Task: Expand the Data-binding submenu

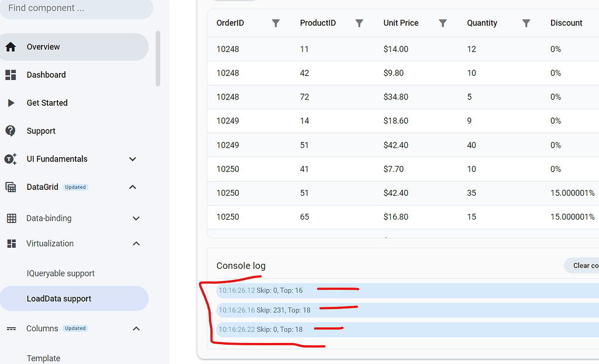Action: [136, 219]
